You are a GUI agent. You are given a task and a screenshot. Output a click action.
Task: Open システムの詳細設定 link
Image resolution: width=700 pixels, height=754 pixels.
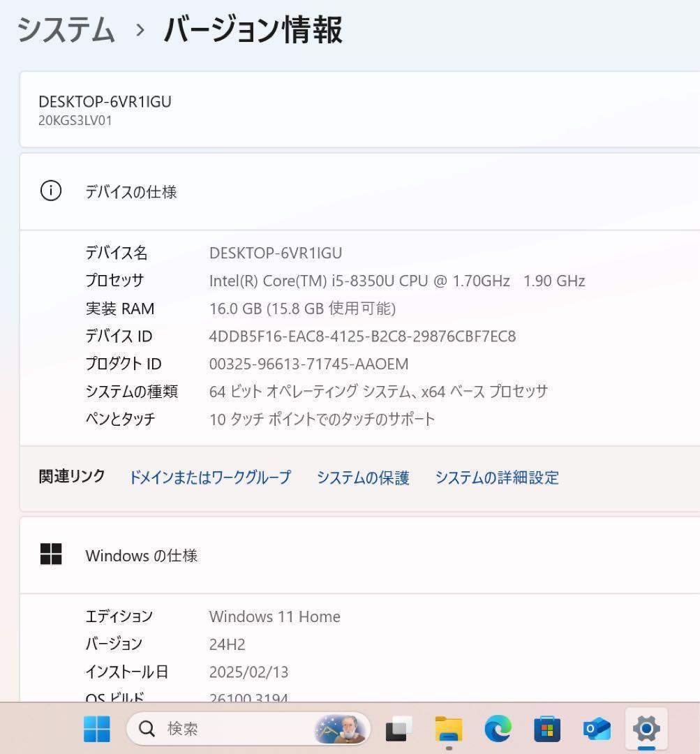(x=497, y=477)
